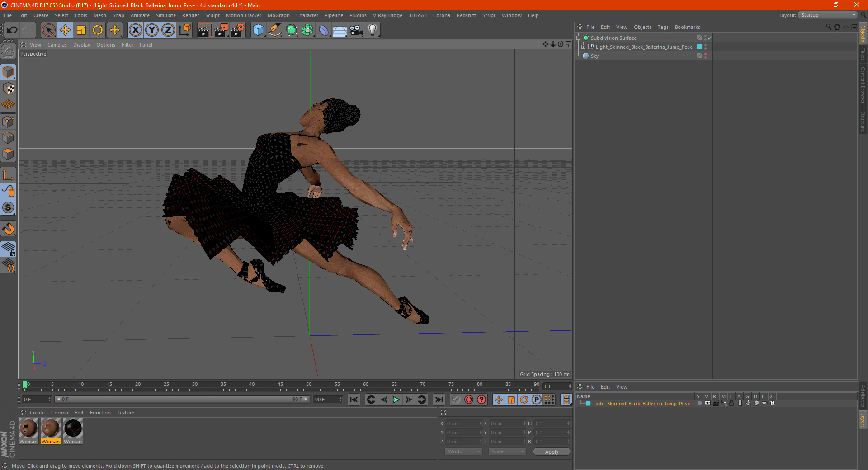
Task: Add a Cube primitive object
Action: (x=258, y=30)
